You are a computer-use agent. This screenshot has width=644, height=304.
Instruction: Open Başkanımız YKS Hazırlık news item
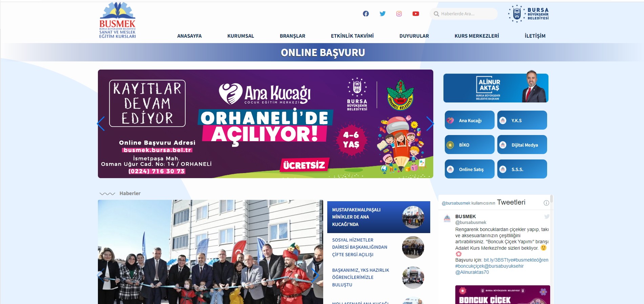pyautogui.click(x=379, y=278)
